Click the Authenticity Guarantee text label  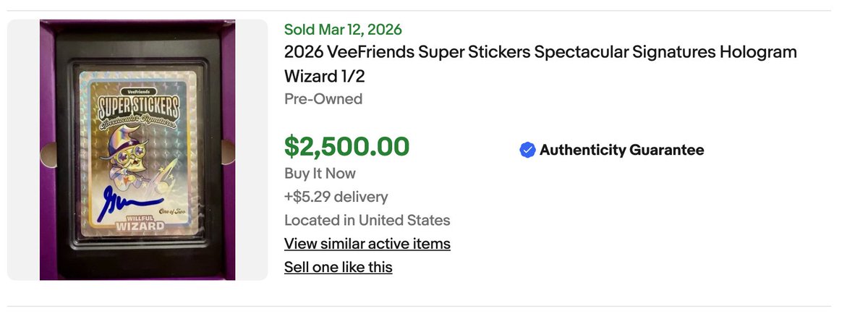(621, 150)
